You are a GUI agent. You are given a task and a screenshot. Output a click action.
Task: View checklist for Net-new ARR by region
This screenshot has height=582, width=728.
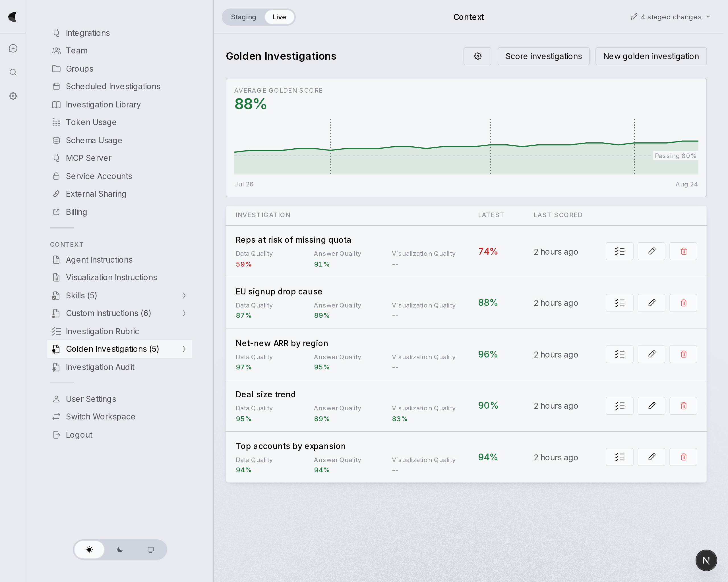tap(619, 354)
